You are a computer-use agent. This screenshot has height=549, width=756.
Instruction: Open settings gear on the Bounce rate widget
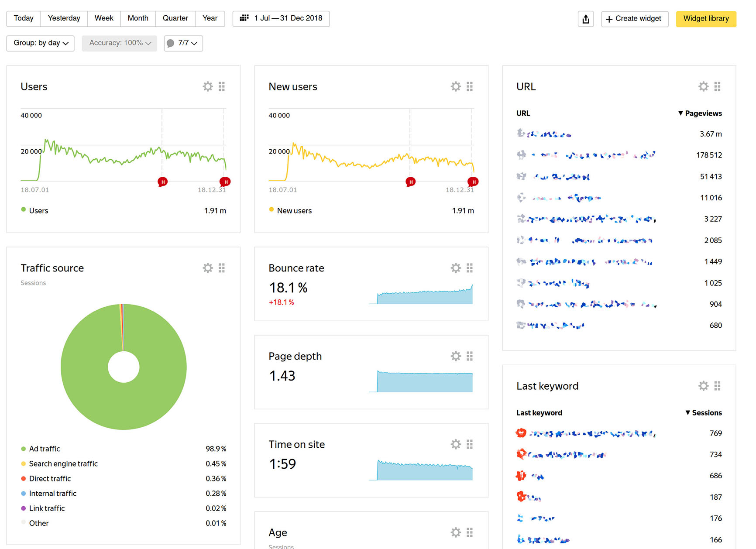click(x=456, y=268)
